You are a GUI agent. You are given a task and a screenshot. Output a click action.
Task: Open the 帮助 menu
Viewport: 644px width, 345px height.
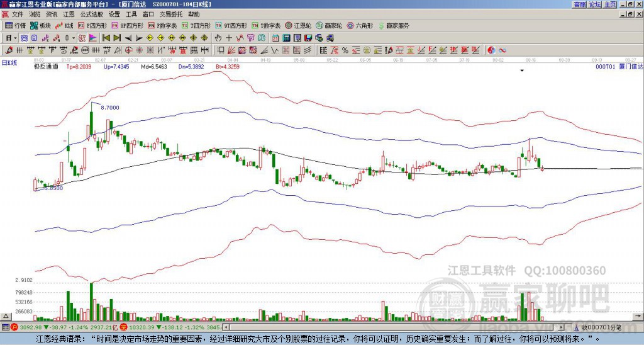pos(194,14)
